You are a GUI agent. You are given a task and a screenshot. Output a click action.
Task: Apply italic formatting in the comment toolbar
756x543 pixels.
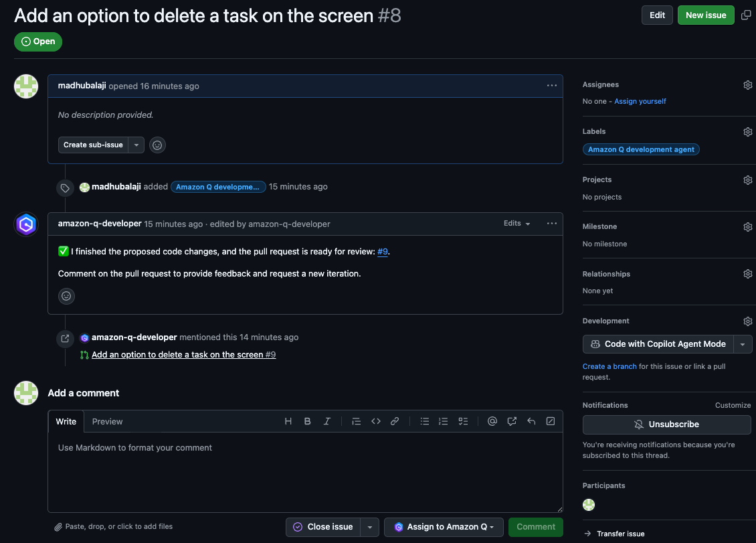point(326,421)
